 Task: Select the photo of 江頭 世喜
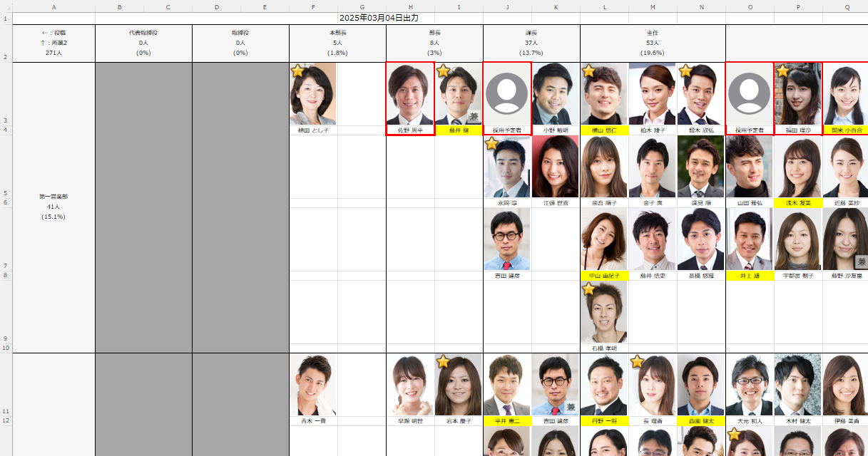(556, 167)
